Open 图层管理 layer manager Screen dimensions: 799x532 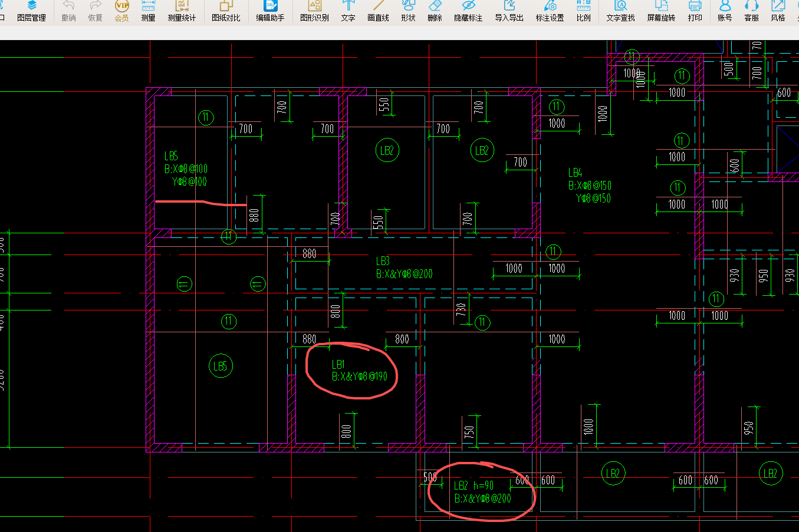pos(31,11)
